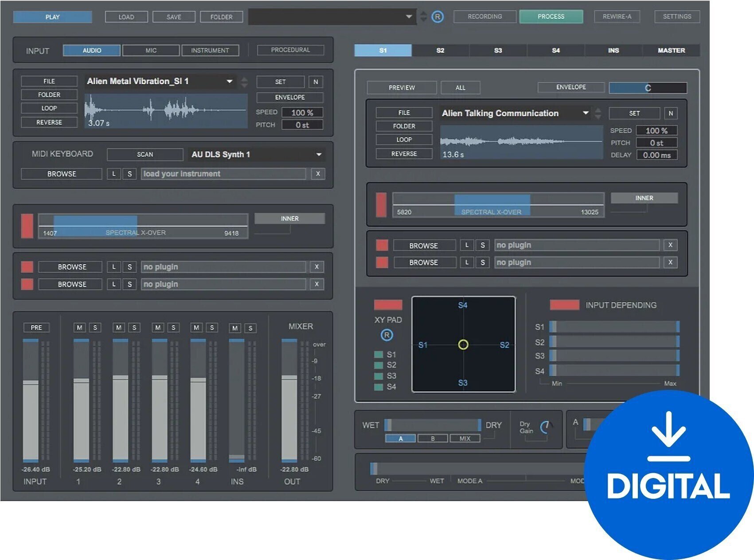
Task: Remove second input-side plugin with X
Action: pos(316,284)
